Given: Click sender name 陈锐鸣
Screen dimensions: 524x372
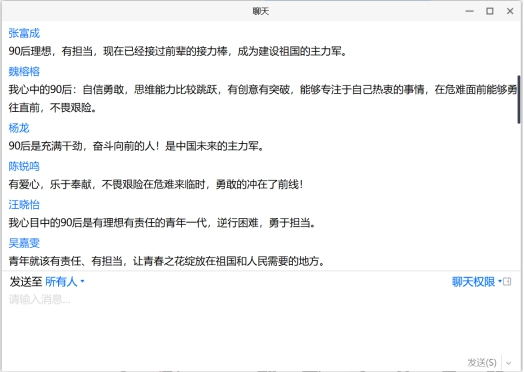Looking at the screenshot, I should click(24, 166).
